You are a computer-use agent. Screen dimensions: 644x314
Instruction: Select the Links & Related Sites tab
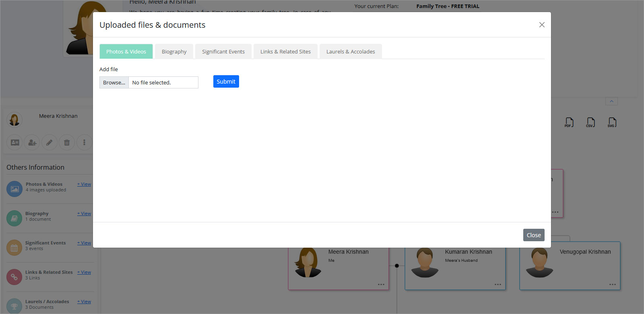pos(285,51)
